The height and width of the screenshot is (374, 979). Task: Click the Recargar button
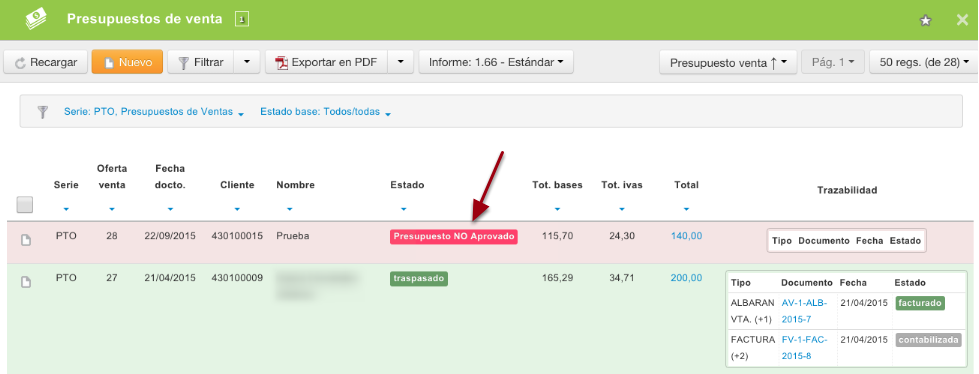coord(46,62)
